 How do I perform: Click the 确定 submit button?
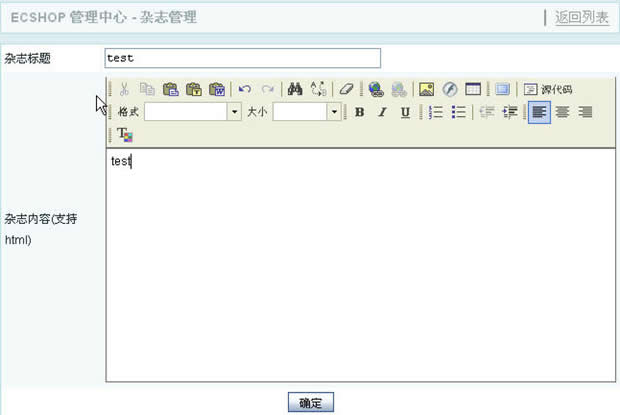(310, 403)
